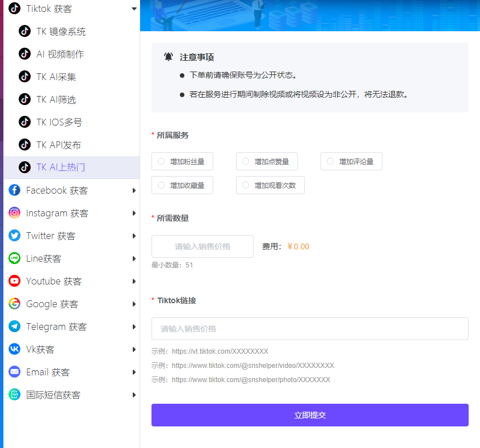Click the Line logo icon
The height and width of the screenshot is (448, 480).
click(x=14, y=258)
